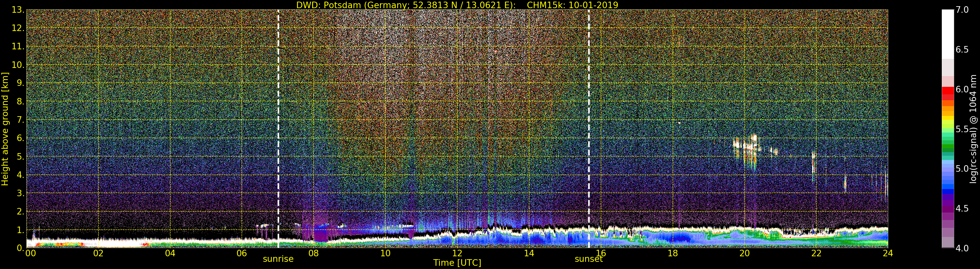Click the height axis tick "9."
980x269 pixels.
(x=20, y=83)
